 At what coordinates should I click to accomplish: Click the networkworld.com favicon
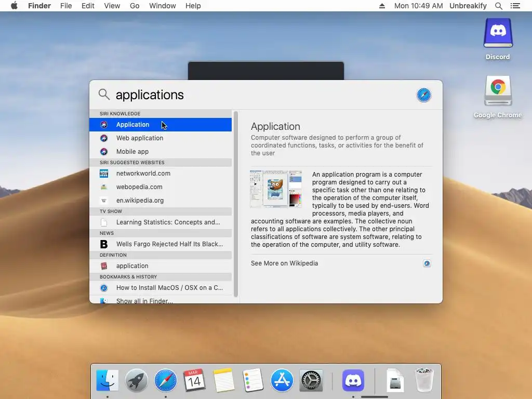[x=104, y=174]
